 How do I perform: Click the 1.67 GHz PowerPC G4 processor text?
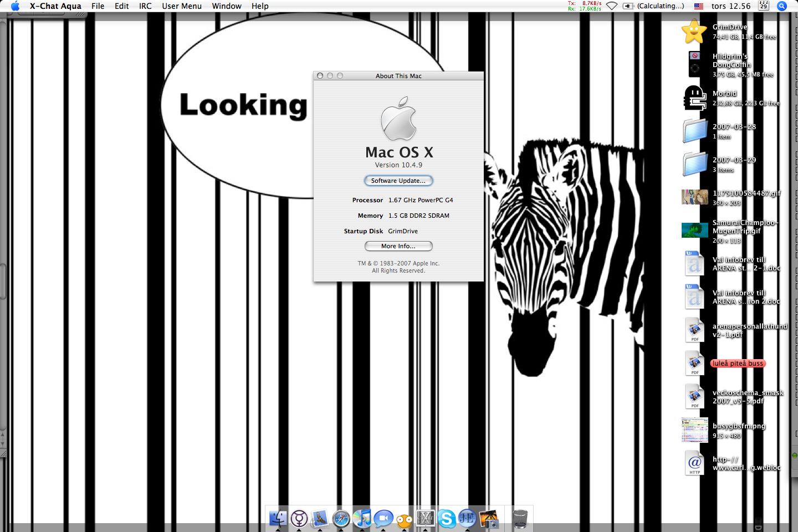pyautogui.click(x=421, y=200)
